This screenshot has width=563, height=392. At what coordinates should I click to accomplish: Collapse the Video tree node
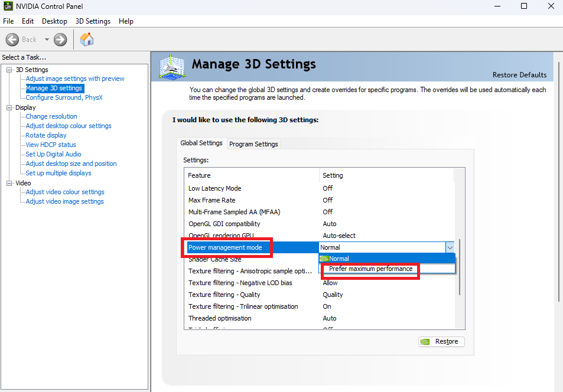pyautogui.click(x=9, y=183)
